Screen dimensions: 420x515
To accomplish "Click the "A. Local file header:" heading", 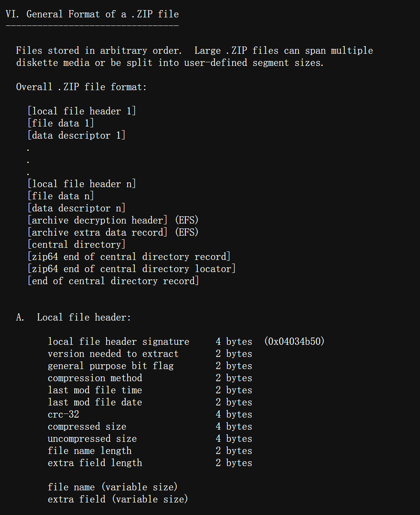I will (x=73, y=317).
